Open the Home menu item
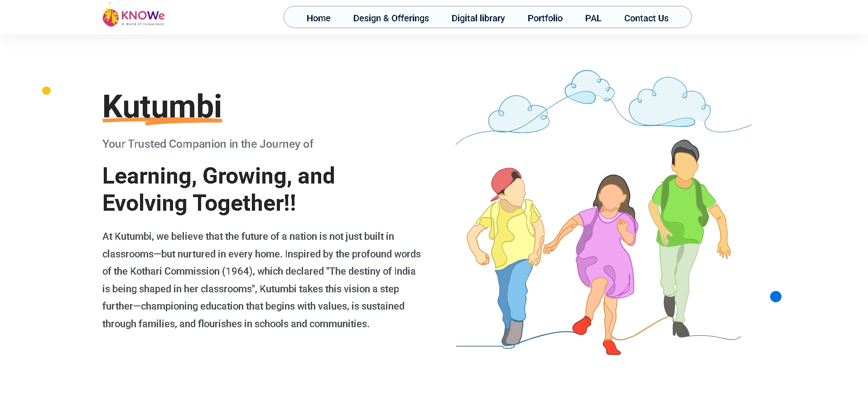Viewport: 868px width, 402px height. click(318, 18)
